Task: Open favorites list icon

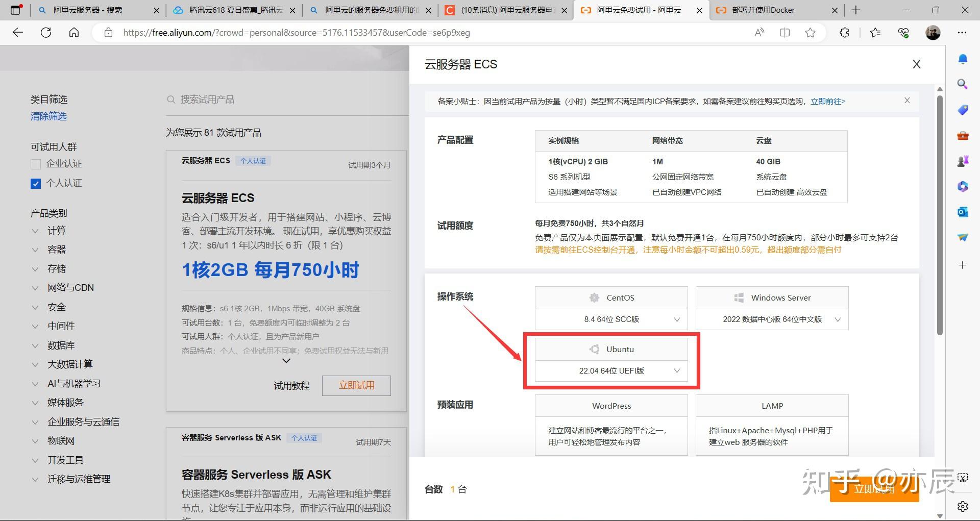Action: [875, 33]
